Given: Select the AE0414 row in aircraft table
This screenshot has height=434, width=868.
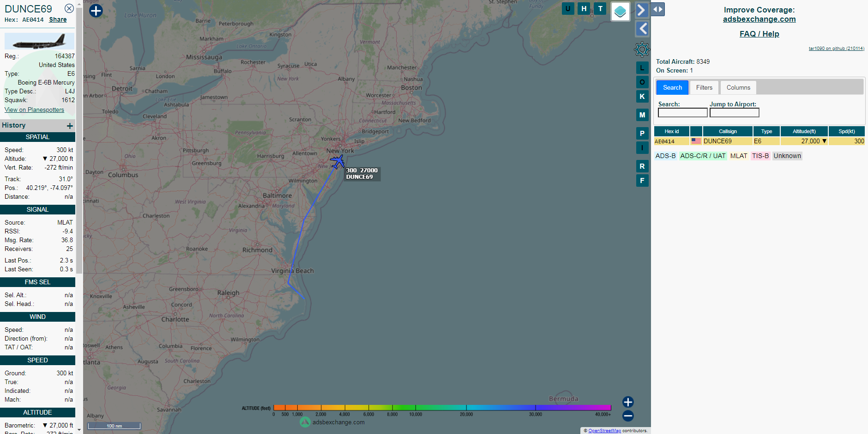Looking at the screenshot, I should point(759,141).
